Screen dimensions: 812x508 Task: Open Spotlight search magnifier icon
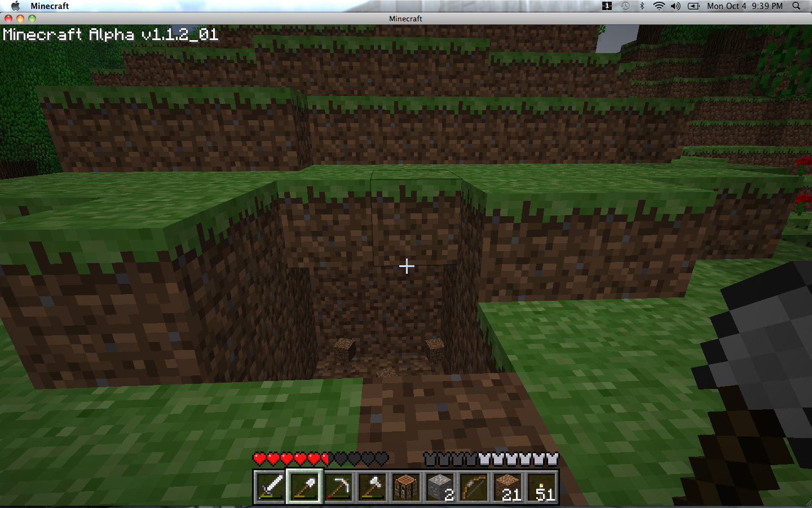pyautogui.click(x=796, y=6)
